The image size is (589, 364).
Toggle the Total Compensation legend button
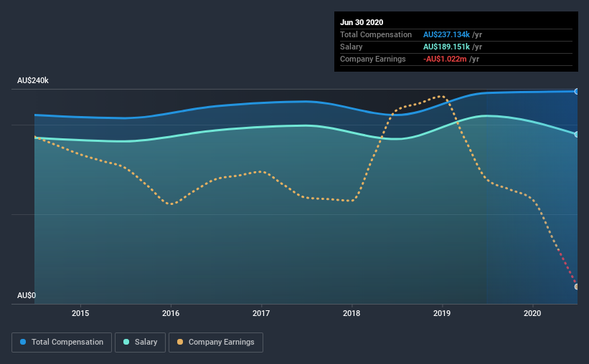click(x=62, y=343)
